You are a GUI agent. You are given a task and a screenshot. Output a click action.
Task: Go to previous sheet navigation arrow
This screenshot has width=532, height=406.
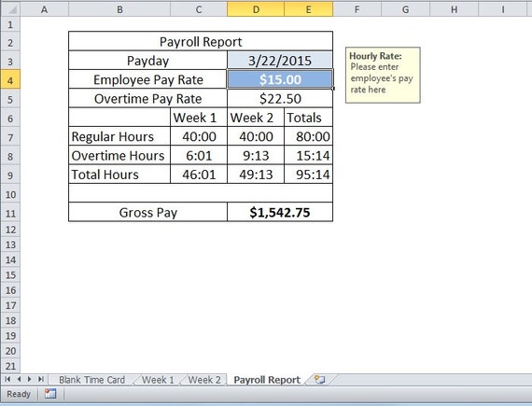tap(19, 379)
